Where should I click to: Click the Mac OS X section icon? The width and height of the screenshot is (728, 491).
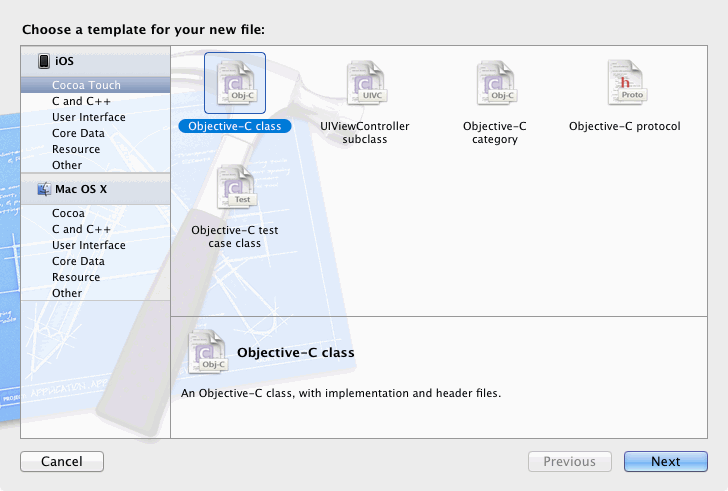44,189
